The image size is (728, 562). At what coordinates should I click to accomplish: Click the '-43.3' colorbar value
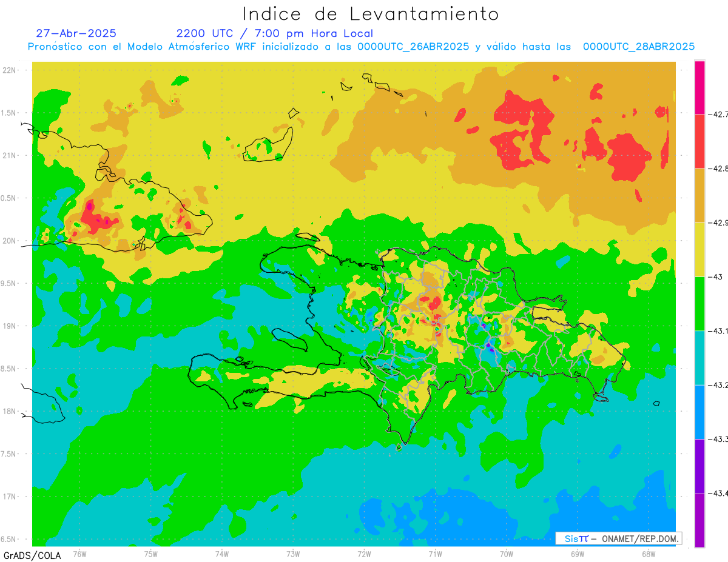(718, 439)
